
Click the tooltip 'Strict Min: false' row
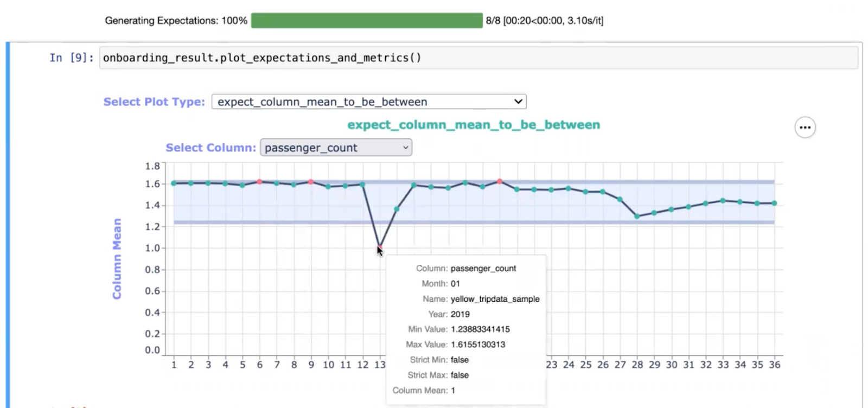(439, 360)
